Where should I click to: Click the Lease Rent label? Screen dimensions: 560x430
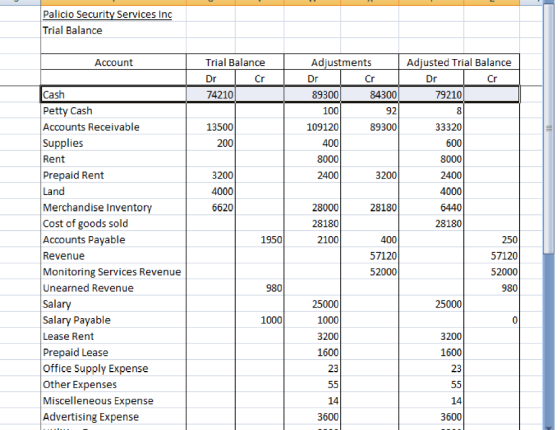tap(68, 336)
